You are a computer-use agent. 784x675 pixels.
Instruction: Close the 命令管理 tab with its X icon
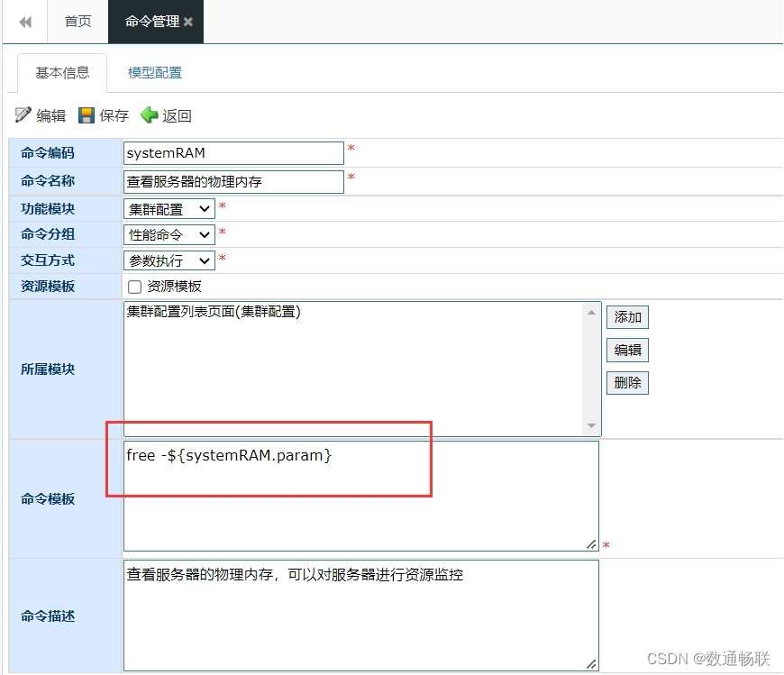[188, 22]
